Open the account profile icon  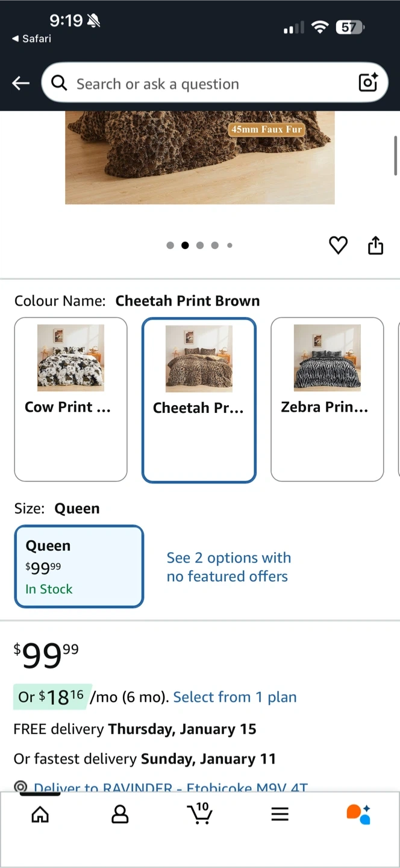click(120, 814)
